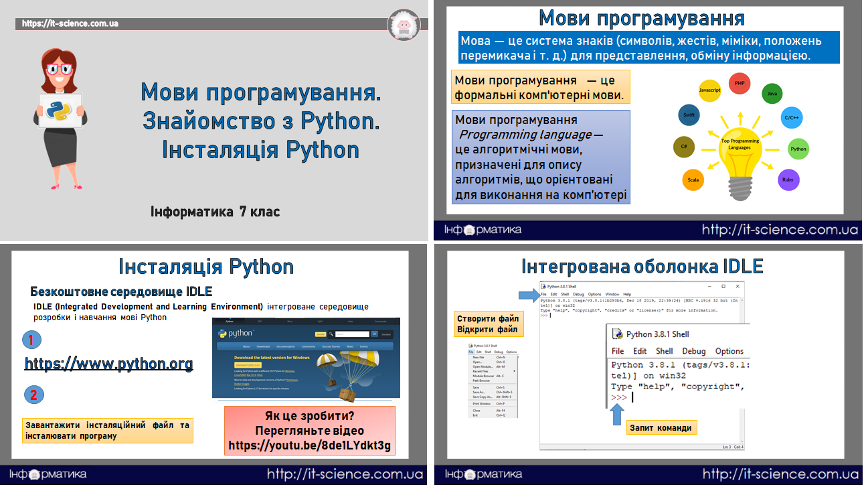Select the Scala icon in the languages diagram

[x=693, y=180]
